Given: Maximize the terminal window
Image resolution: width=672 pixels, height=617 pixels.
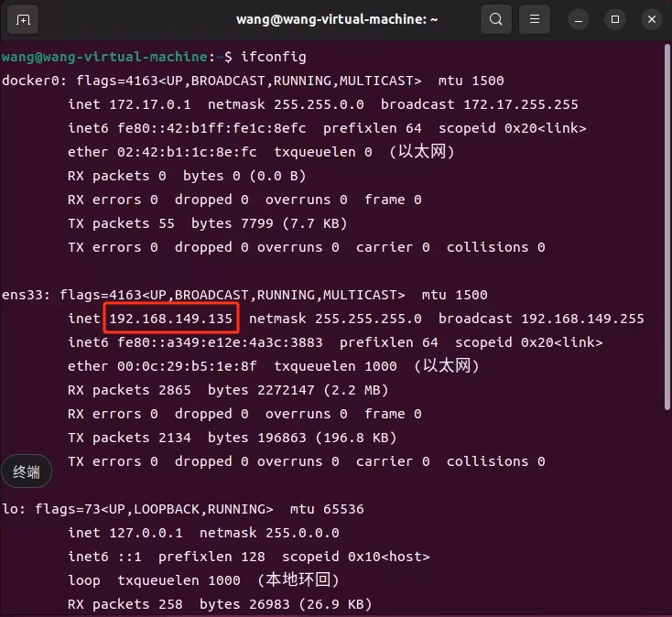Looking at the screenshot, I should 615,20.
